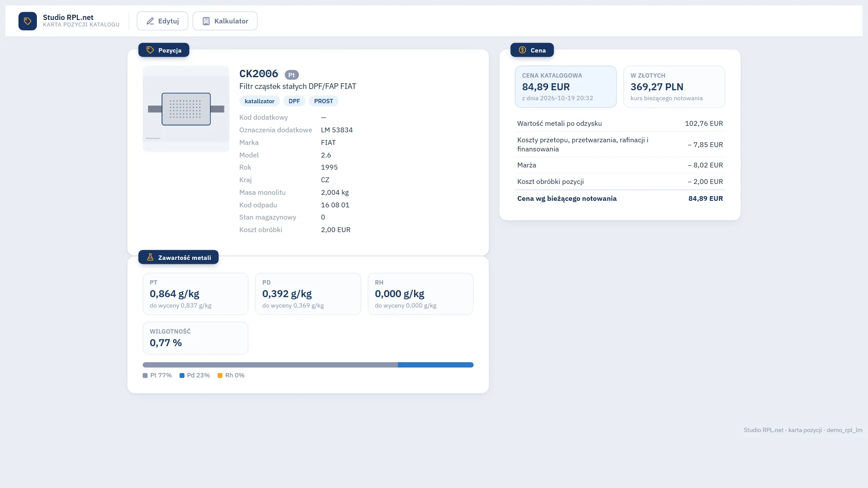Select the katalizator tag

[x=260, y=101]
